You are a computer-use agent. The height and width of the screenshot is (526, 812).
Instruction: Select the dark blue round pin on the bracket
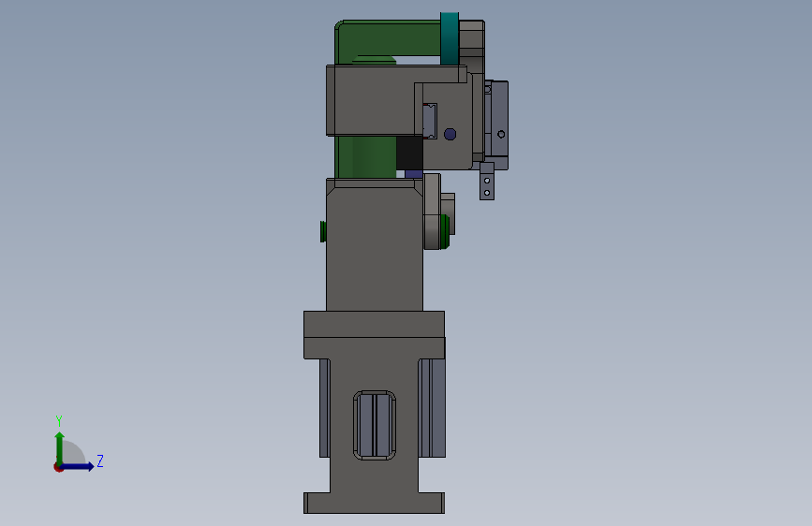pyautogui.click(x=450, y=134)
